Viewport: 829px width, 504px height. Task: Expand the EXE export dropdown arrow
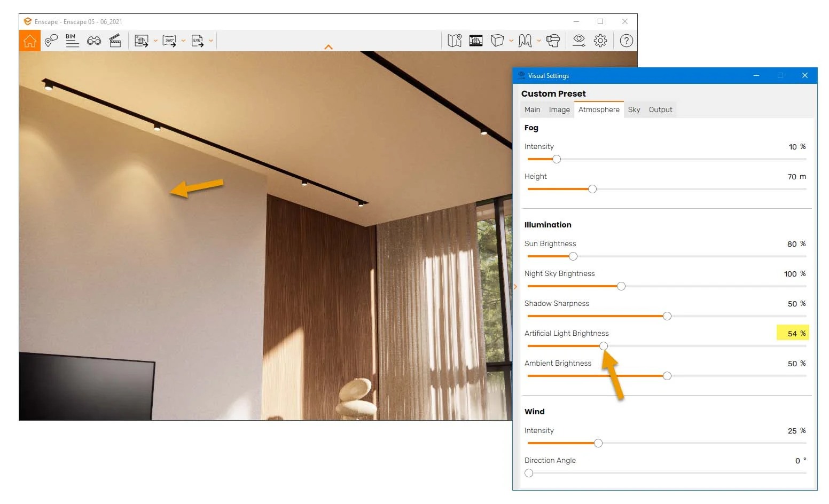click(x=212, y=41)
